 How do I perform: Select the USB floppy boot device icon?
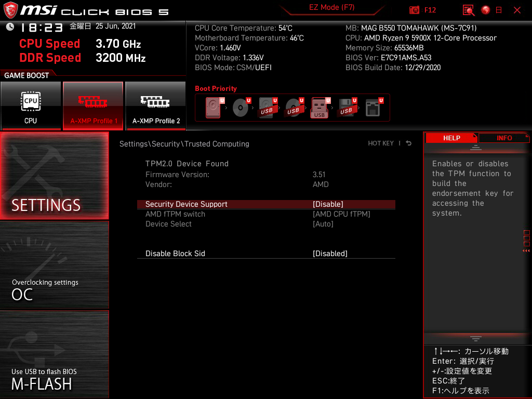(347, 108)
